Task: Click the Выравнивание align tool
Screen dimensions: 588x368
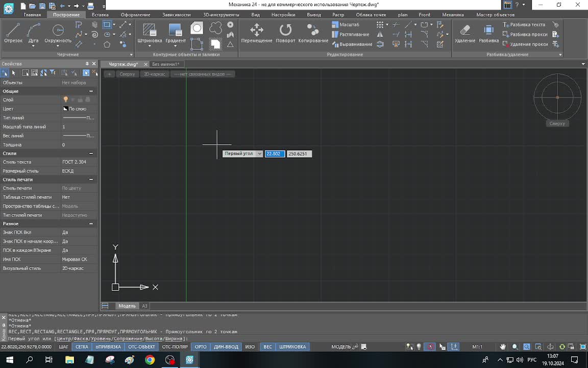Action: tap(352, 44)
